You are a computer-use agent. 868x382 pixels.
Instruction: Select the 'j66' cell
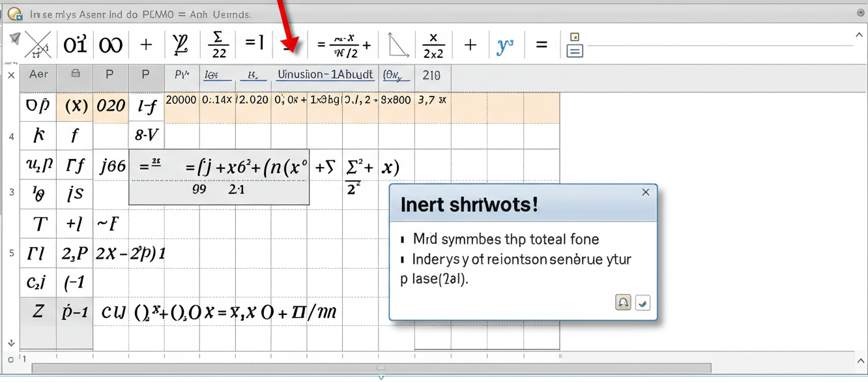point(112,166)
